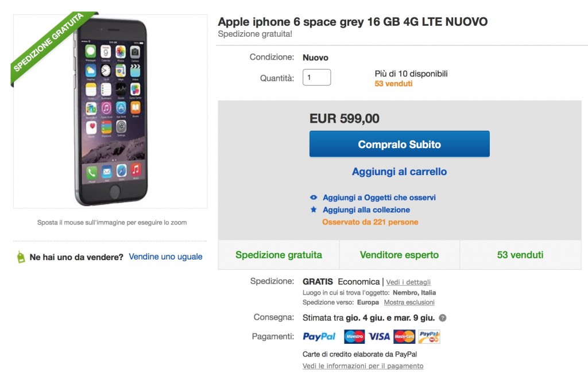The height and width of the screenshot is (376, 588).
Task: Open Vedi i dettagli shipping link
Action: pyautogui.click(x=408, y=282)
